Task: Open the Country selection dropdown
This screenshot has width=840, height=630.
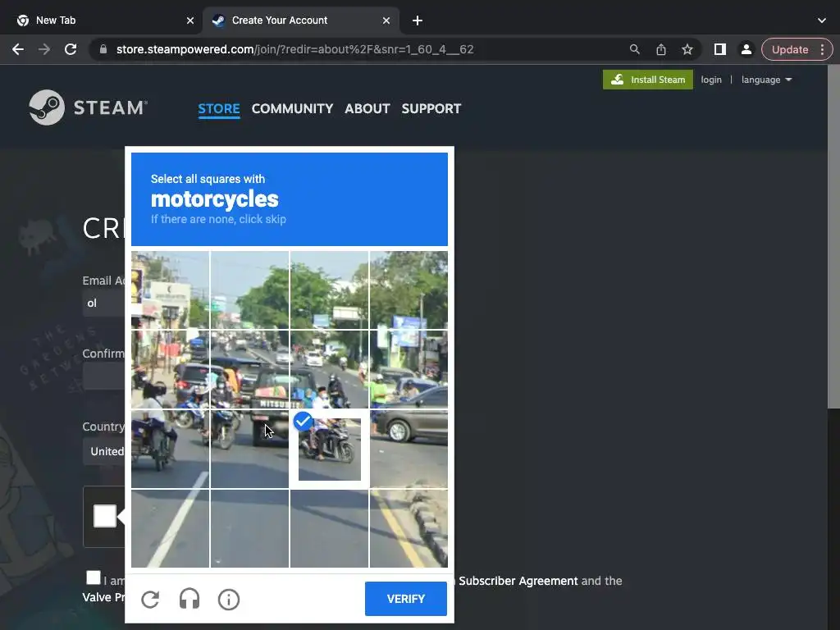Action: (104, 451)
